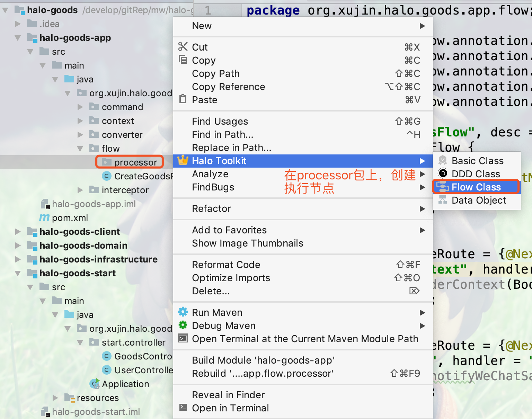Choose Build Module 'halo-goods-app'
This screenshot has height=419, width=532.
point(303,360)
